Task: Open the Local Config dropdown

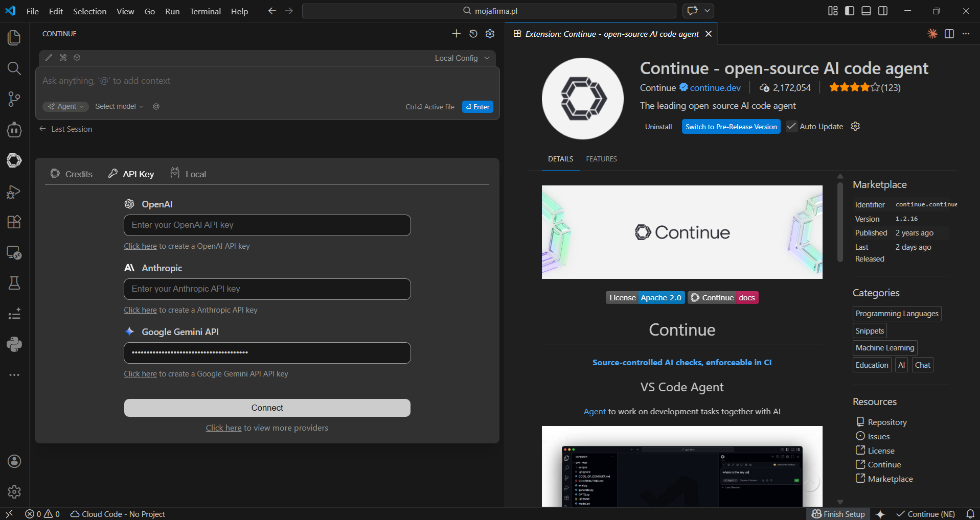Action: (x=461, y=58)
